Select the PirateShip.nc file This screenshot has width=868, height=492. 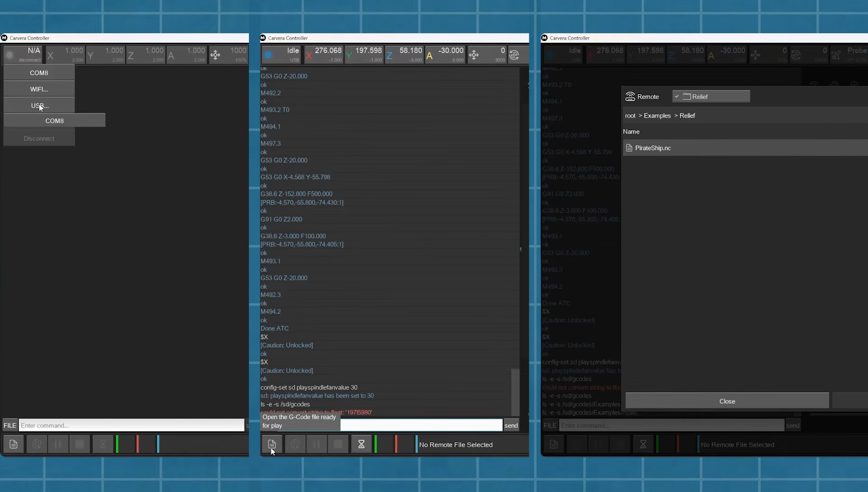(x=653, y=148)
